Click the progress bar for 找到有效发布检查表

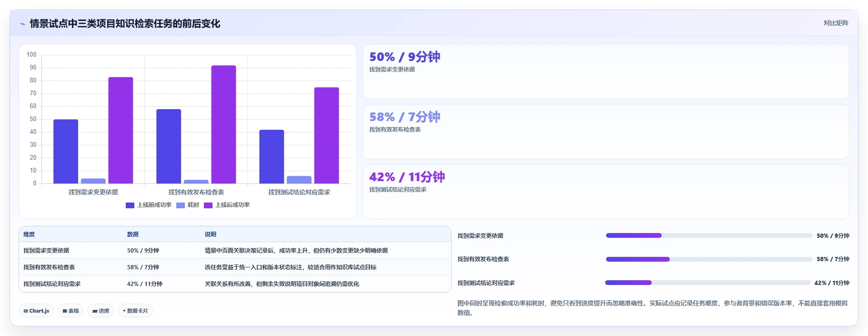(x=709, y=259)
